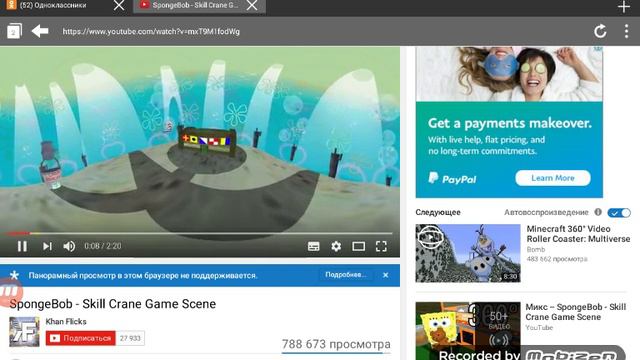Click the 483 862 просмотра text

point(557,259)
